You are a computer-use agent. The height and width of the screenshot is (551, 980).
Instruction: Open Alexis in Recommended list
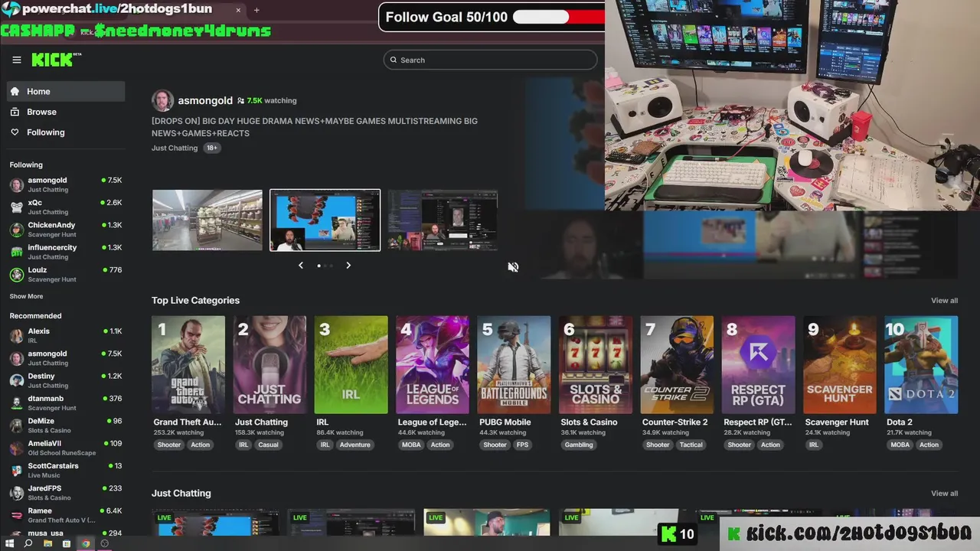(x=66, y=335)
